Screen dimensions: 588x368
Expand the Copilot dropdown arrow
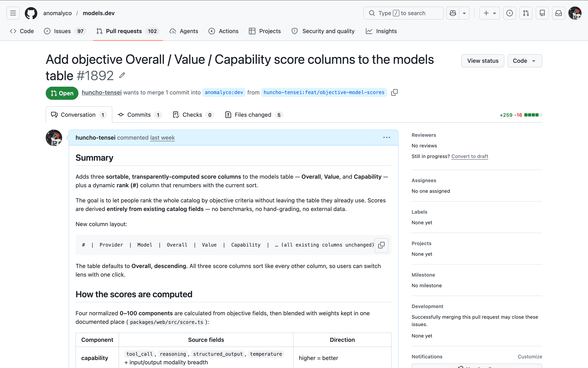pos(464,13)
